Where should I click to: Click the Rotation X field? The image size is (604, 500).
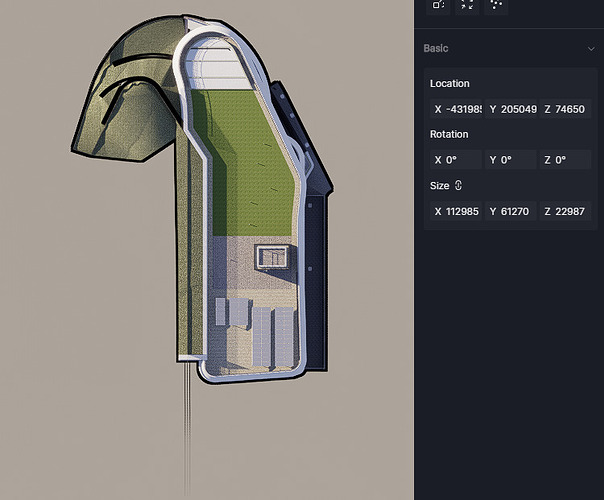click(457, 160)
